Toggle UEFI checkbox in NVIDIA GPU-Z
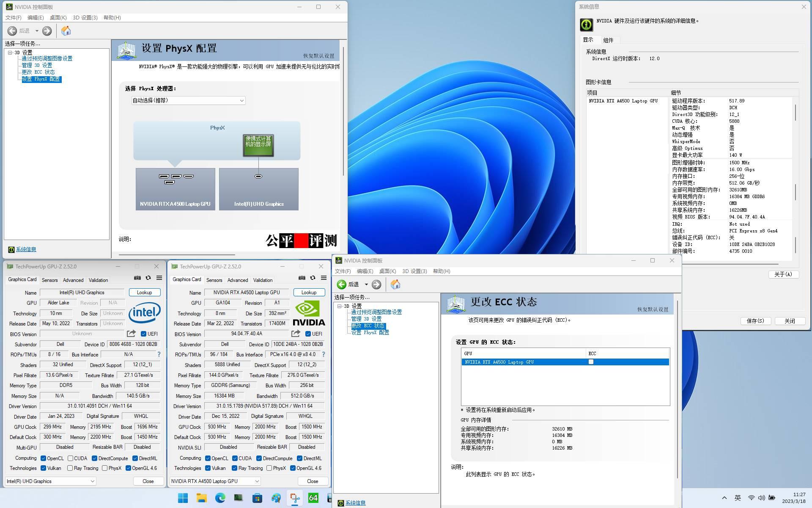Viewport: 812px width, 508px height. (x=308, y=334)
